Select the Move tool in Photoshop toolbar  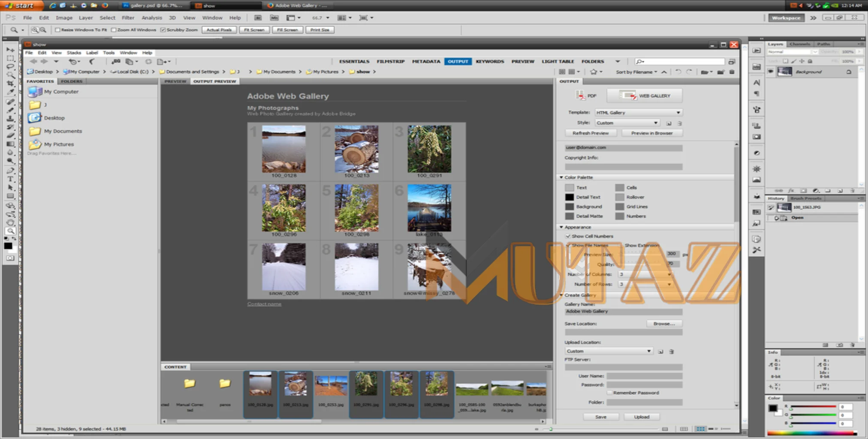[x=10, y=50]
